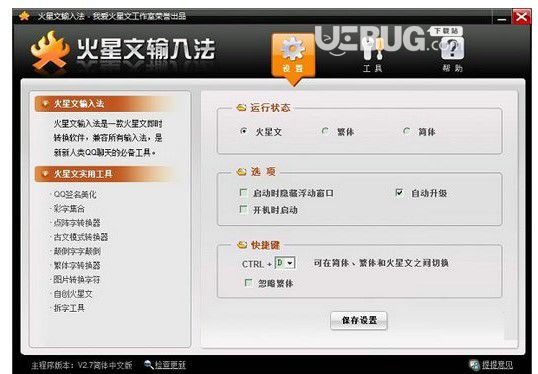The image size is (538, 374).
Task: Open 点阵字转换器 tool
Action: [77, 223]
